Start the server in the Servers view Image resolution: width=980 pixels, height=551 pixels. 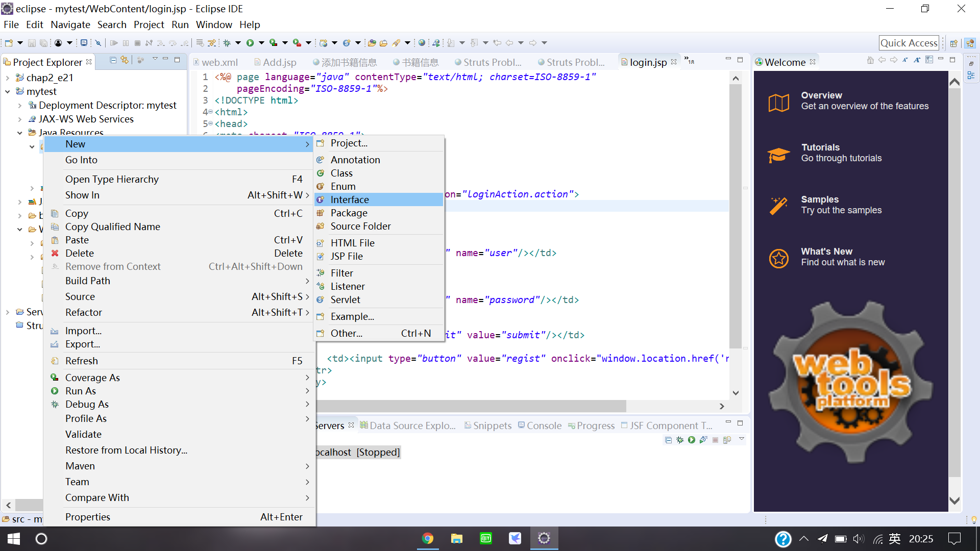point(691,439)
